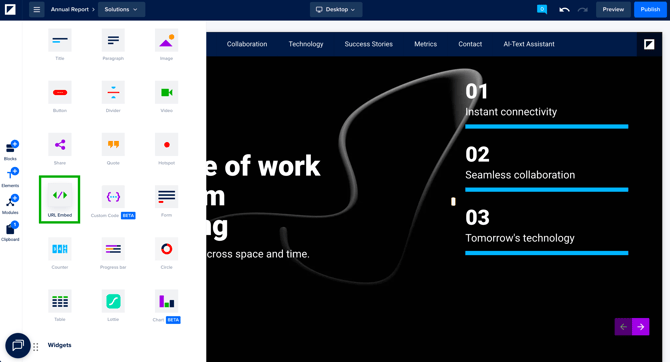Redo the last action
Viewport: 670px width, 362px height.
pyautogui.click(x=582, y=9)
